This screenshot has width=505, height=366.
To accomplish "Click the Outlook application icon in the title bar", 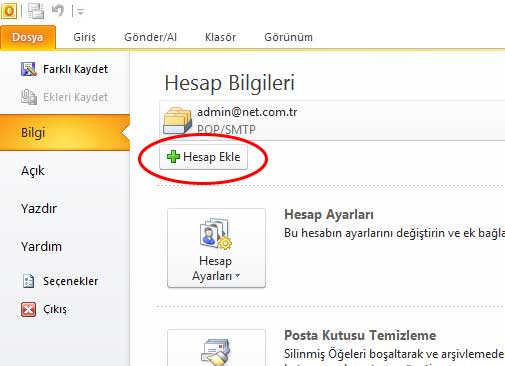I will coord(9,11).
